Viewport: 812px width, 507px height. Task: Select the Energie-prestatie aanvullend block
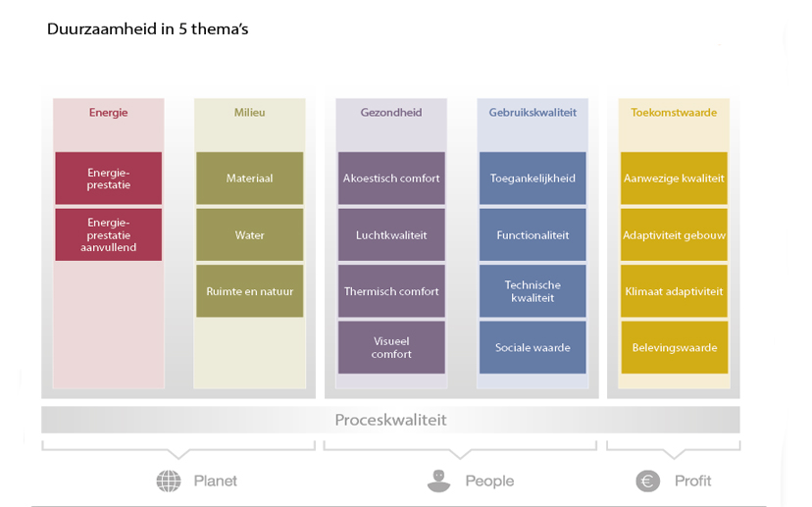pyautogui.click(x=108, y=234)
